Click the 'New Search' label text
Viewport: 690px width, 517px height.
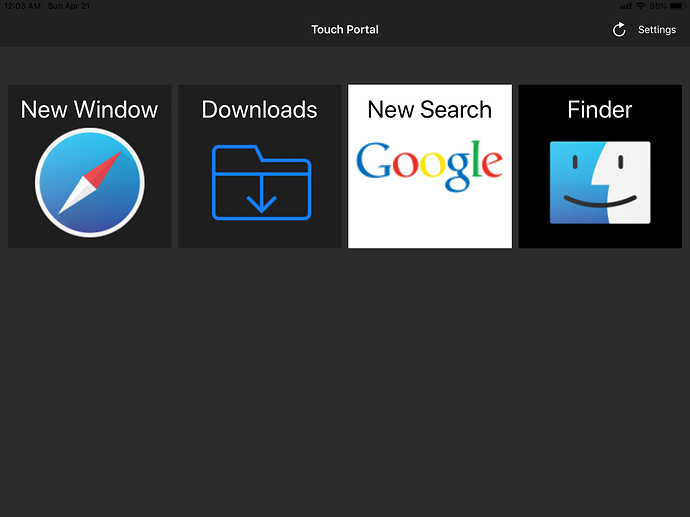pos(429,110)
